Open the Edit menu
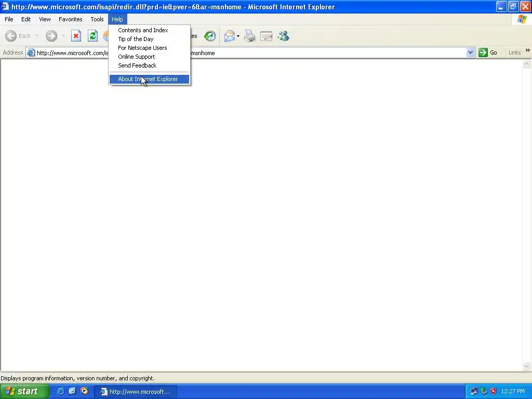 26,19
